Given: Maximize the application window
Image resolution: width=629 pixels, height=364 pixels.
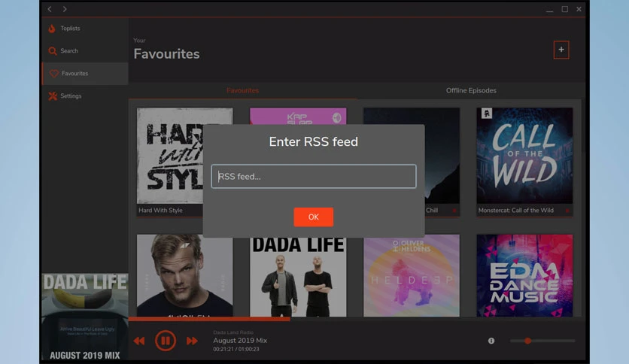Looking at the screenshot, I should click(564, 9).
